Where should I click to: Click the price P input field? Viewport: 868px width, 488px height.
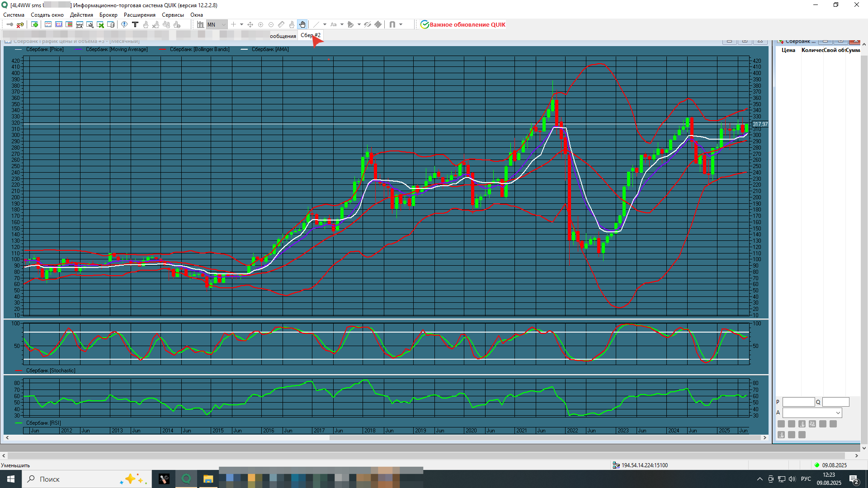tap(798, 402)
